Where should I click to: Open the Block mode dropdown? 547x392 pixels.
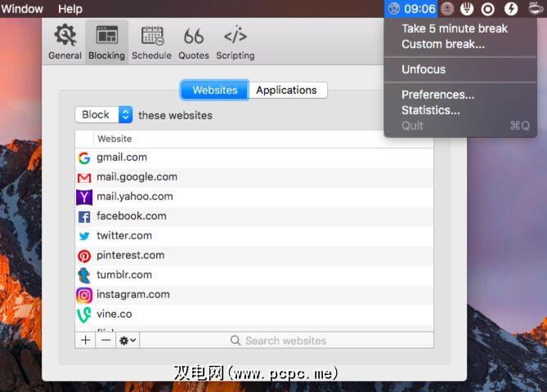(x=104, y=114)
